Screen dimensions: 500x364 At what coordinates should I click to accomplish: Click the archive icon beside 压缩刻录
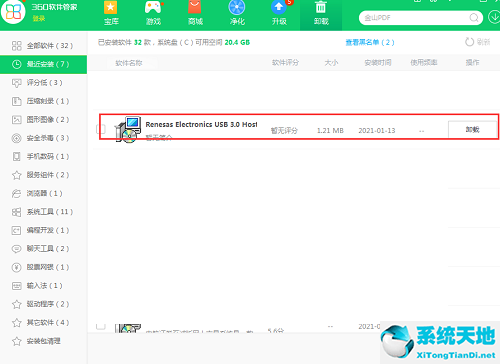click(x=16, y=101)
